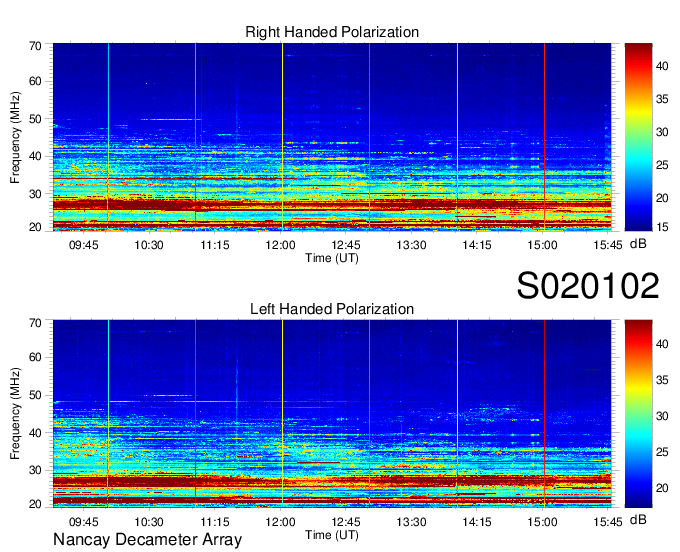The image size is (680, 552).
Task: Click the 20 MHz tick of Left Handed plot
Action: 36,504
